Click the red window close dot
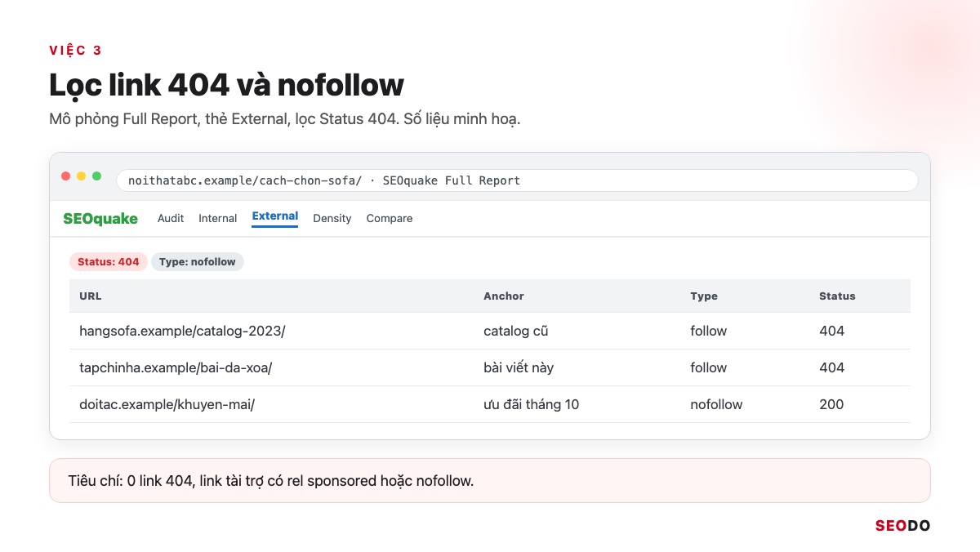 pos(66,176)
